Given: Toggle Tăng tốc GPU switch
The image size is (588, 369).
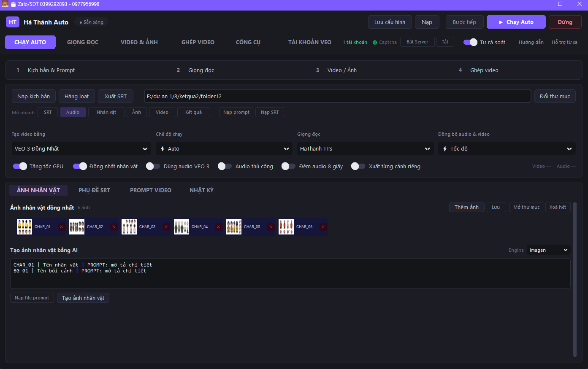Looking at the screenshot, I should tap(20, 166).
